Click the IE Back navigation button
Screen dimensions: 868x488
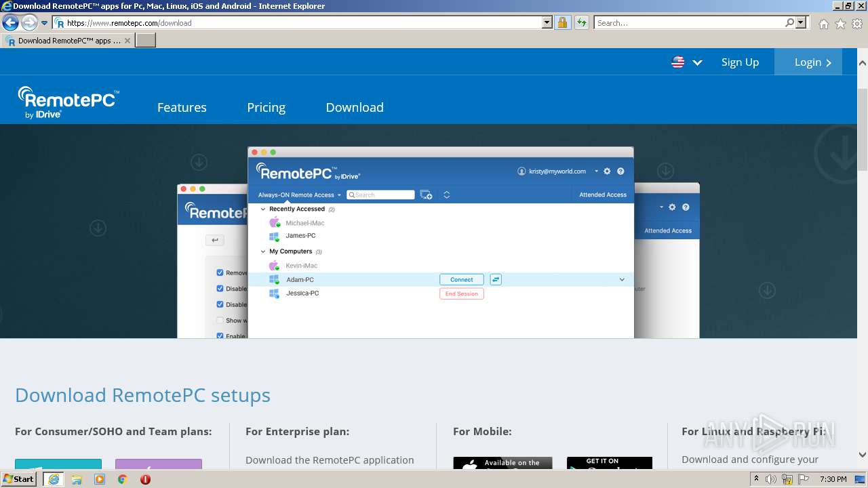point(10,22)
